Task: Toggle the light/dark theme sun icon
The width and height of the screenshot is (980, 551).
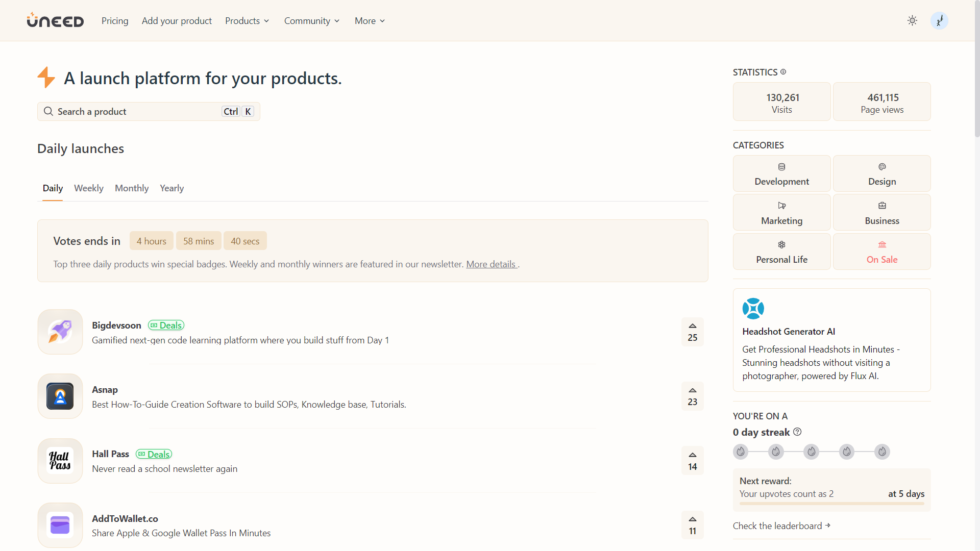Action: (x=912, y=20)
